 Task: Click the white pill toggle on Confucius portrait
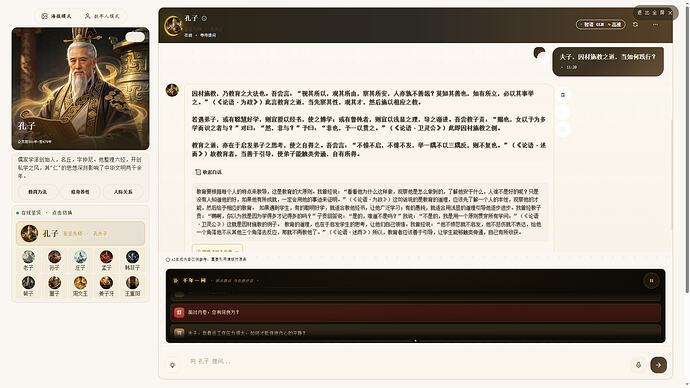135,37
